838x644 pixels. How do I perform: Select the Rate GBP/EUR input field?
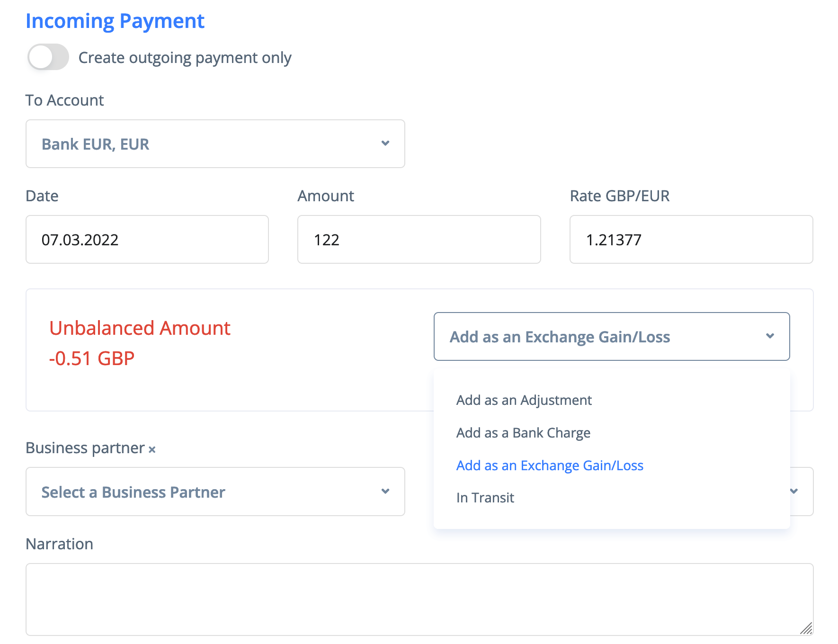[691, 240]
